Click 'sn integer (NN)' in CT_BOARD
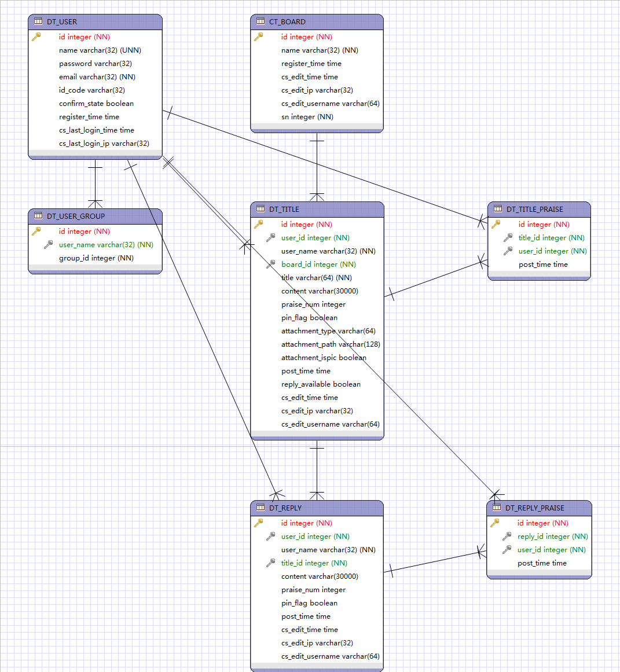The image size is (620, 672). pyautogui.click(x=307, y=116)
